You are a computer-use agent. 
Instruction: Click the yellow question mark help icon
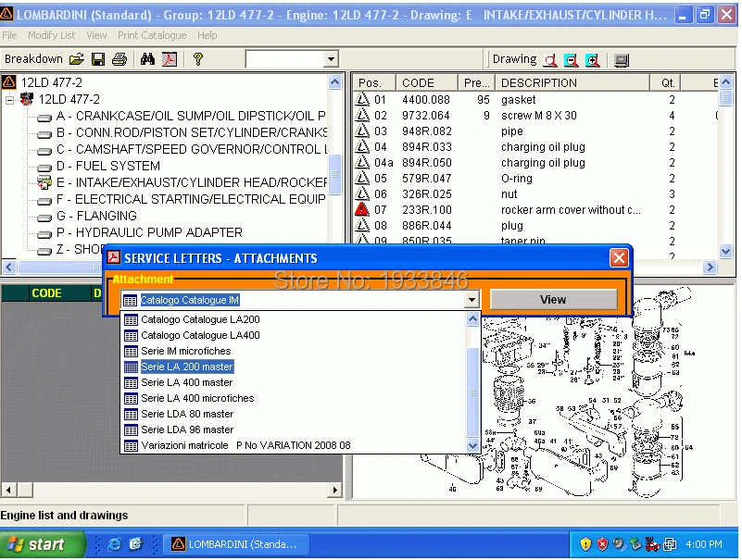point(198,59)
